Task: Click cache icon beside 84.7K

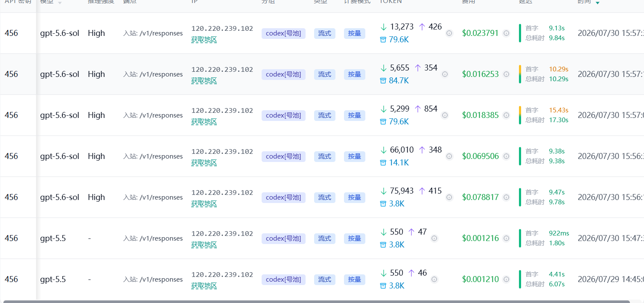Action: click(383, 81)
